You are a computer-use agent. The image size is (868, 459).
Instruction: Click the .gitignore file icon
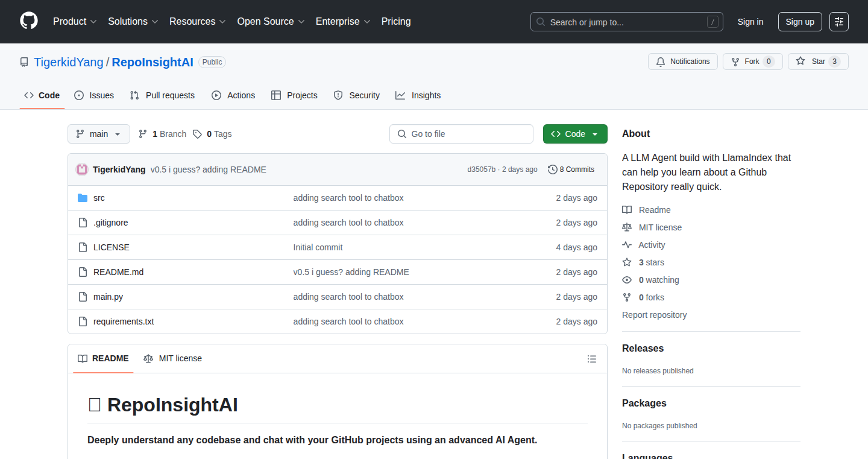(83, 223)
